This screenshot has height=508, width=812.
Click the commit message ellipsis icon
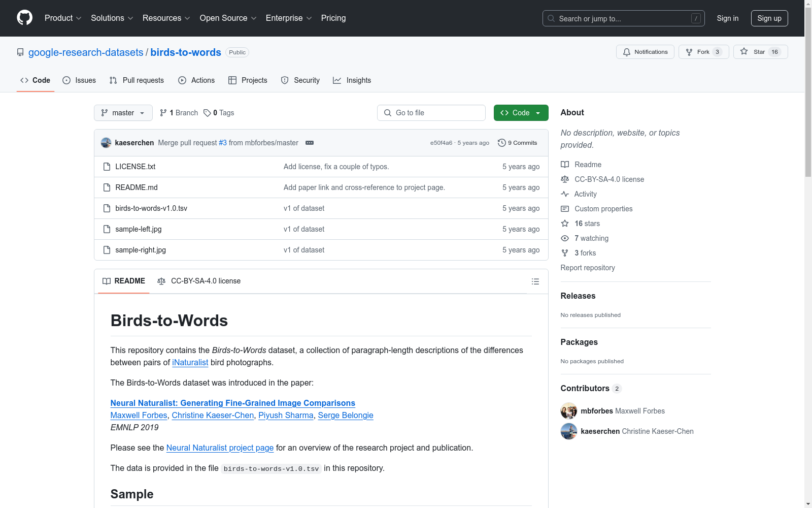point(310,143)
